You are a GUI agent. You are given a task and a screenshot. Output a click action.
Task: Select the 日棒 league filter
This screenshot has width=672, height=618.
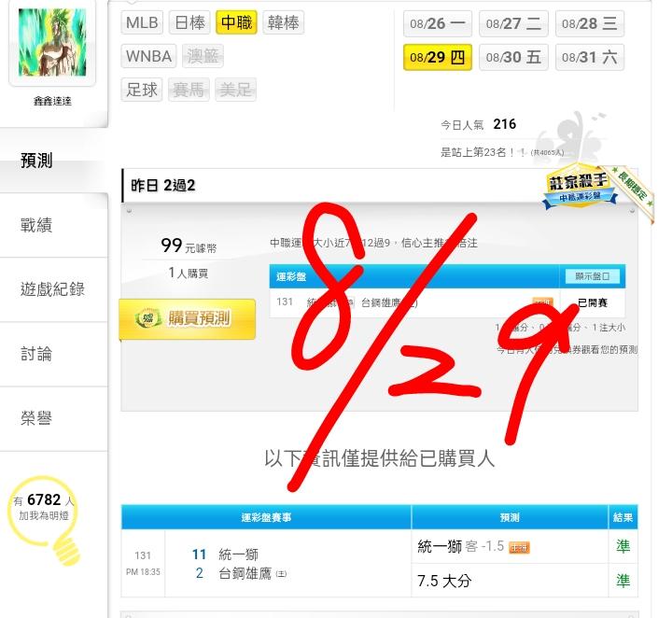[x=189, y=22]
